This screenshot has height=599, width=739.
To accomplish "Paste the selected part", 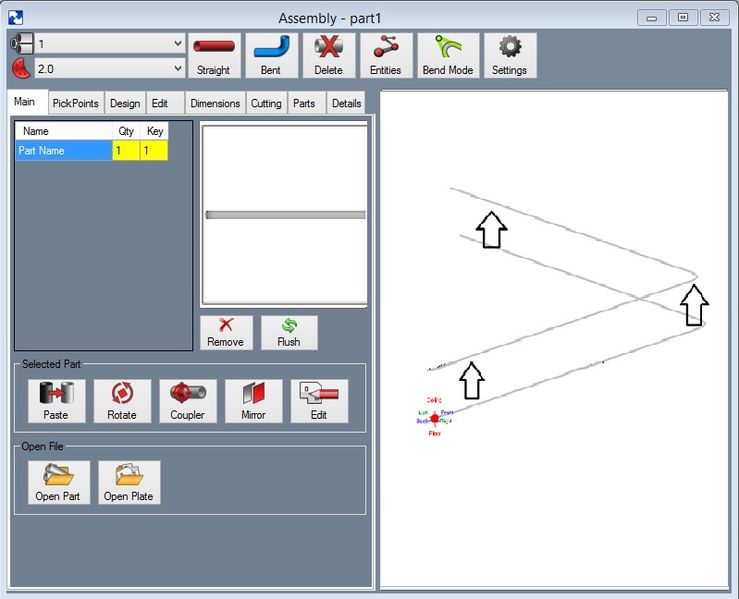I will pos(56,400).
